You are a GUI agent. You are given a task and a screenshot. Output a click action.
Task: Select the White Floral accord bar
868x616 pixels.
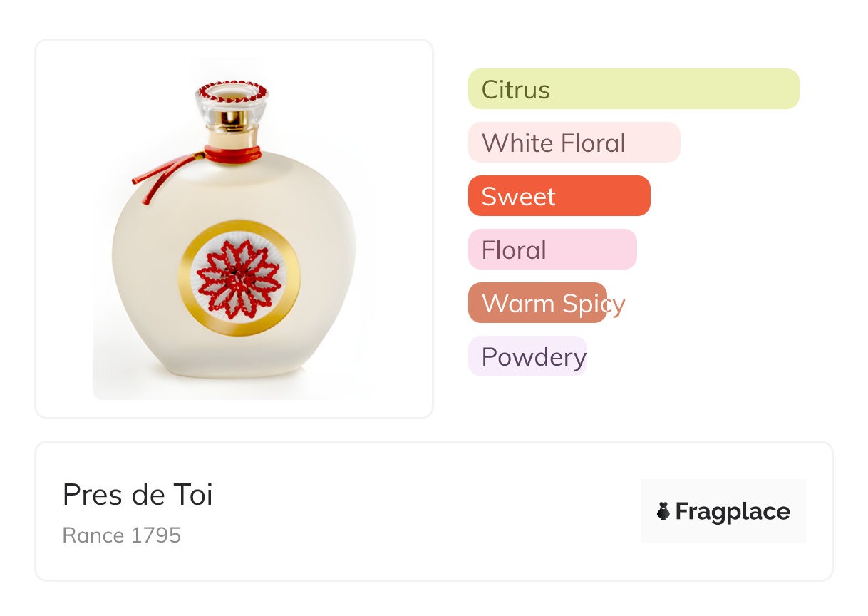pyautogui.click(x=574, y=143)
